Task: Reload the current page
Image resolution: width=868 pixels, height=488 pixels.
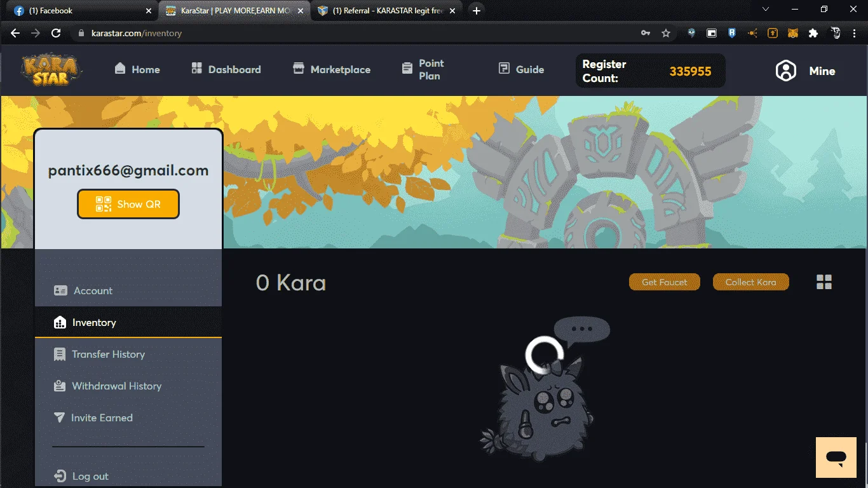Action: [x=56, y=33]
